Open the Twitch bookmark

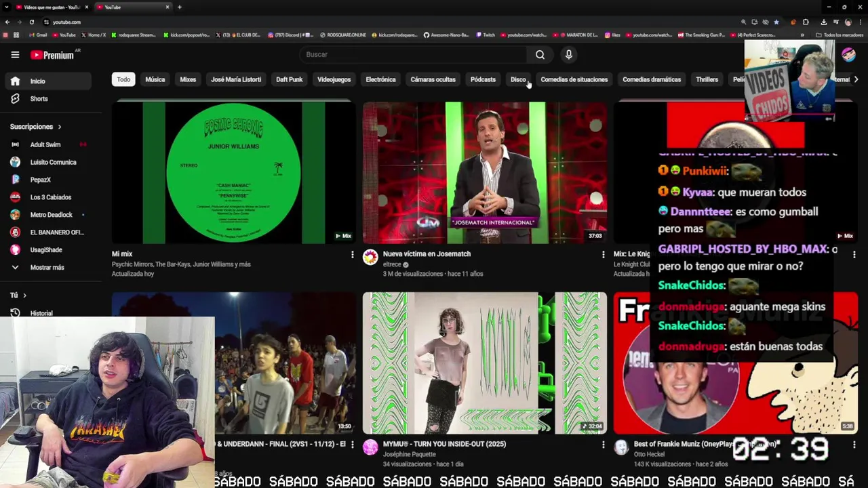[x=486, y=35]
